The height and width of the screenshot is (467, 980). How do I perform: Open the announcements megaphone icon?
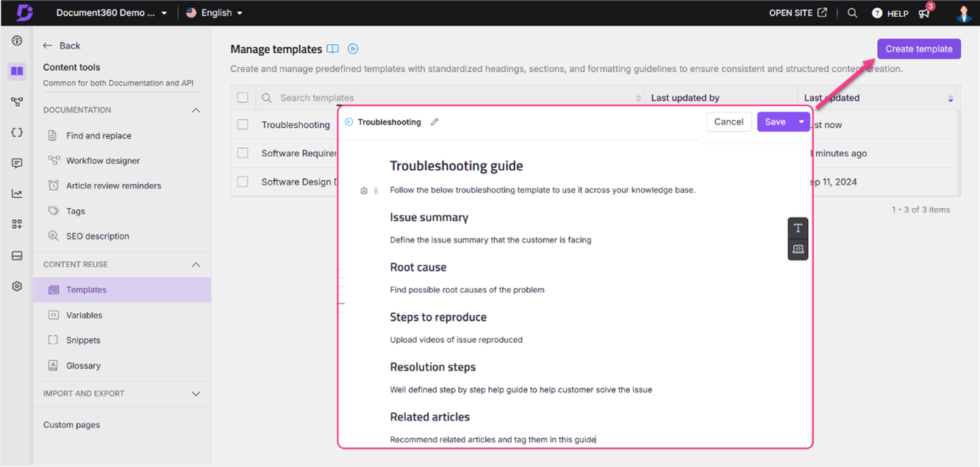click(924, 13)
